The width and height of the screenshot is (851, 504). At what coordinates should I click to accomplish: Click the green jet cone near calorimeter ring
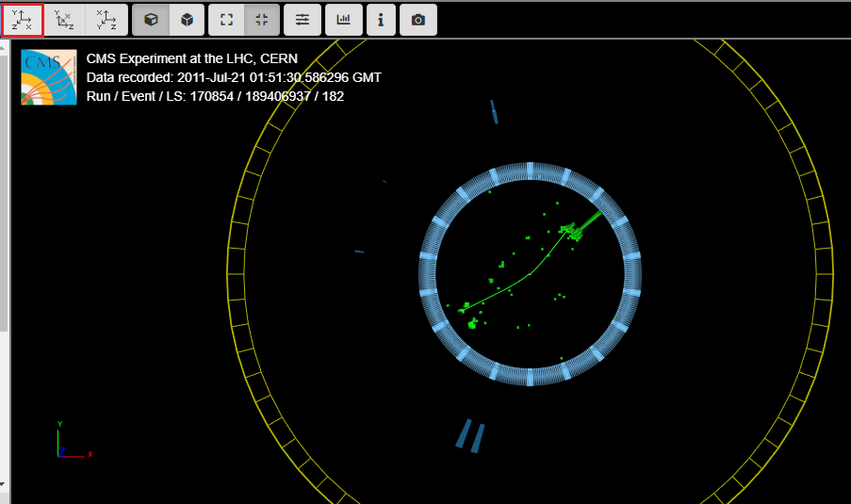pyautogui.click(x=589, y=222)
